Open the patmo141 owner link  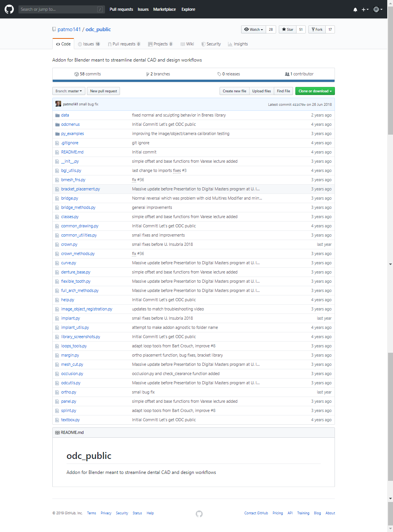69,29
